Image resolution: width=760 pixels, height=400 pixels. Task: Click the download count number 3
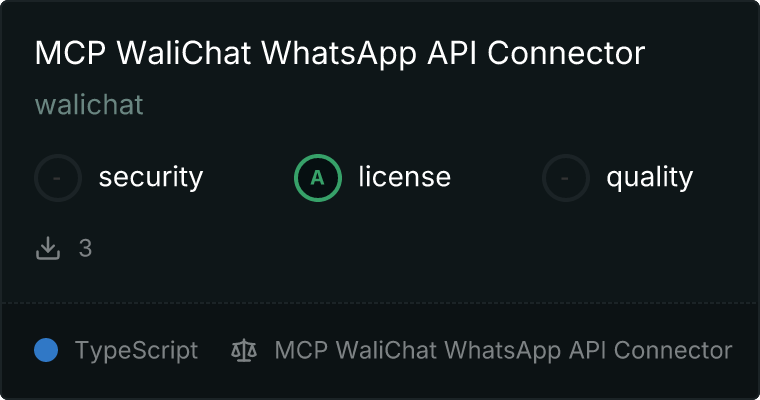(x=85, y=249)
